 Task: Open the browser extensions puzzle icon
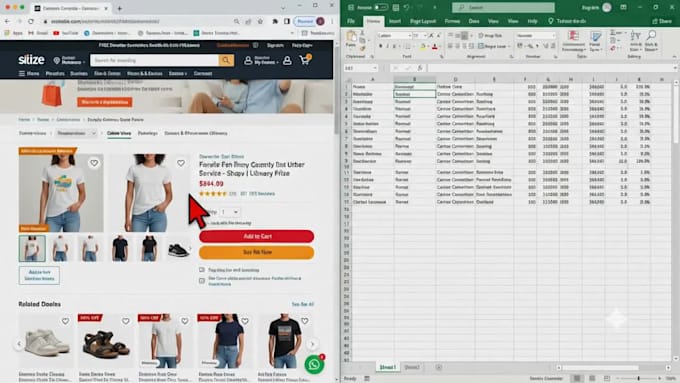(x=275, y=21)
